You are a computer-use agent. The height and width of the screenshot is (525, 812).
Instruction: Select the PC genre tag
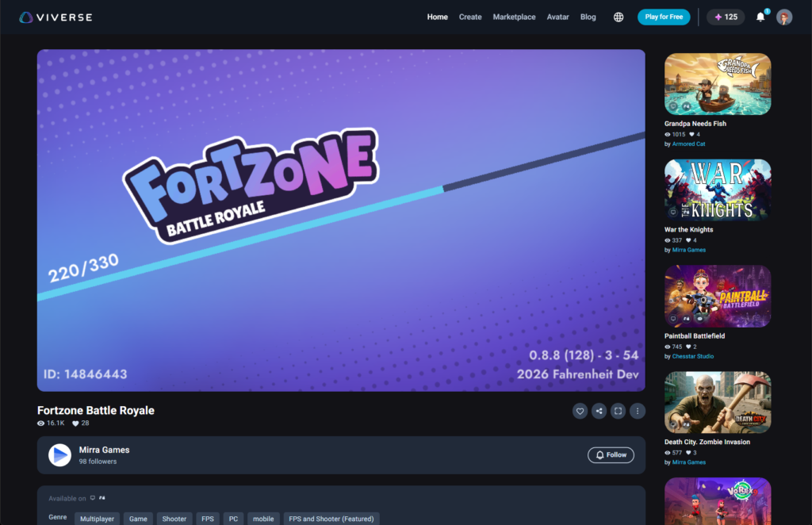pyautogui.click(x=234, y=519)
